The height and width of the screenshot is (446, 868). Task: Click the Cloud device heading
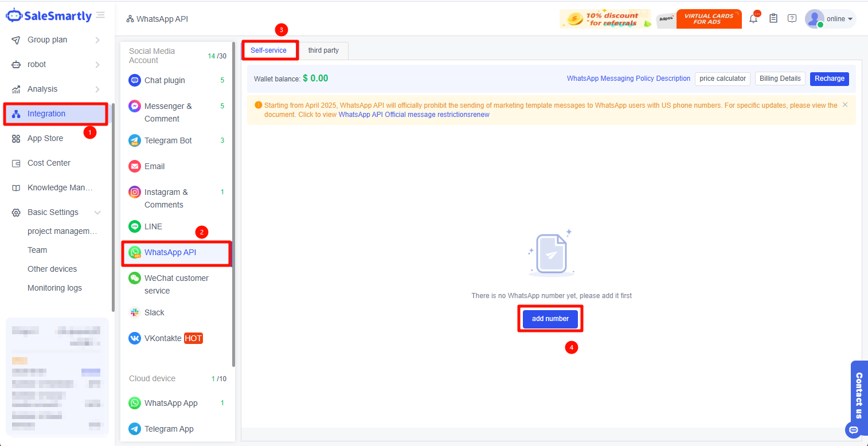(152, 378)
